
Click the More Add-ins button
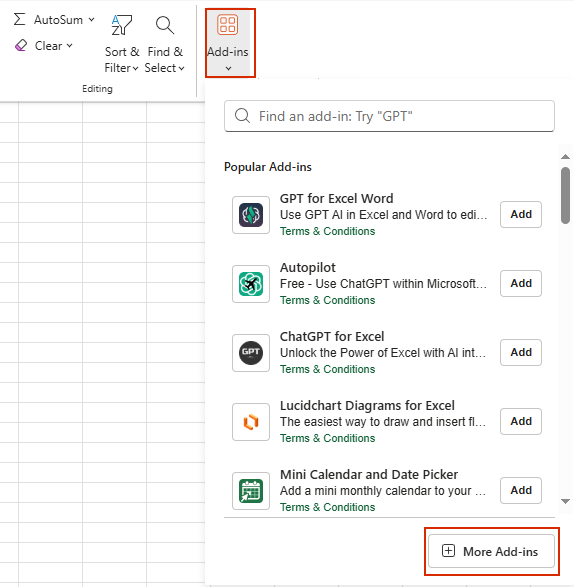(x=491, y=551)
